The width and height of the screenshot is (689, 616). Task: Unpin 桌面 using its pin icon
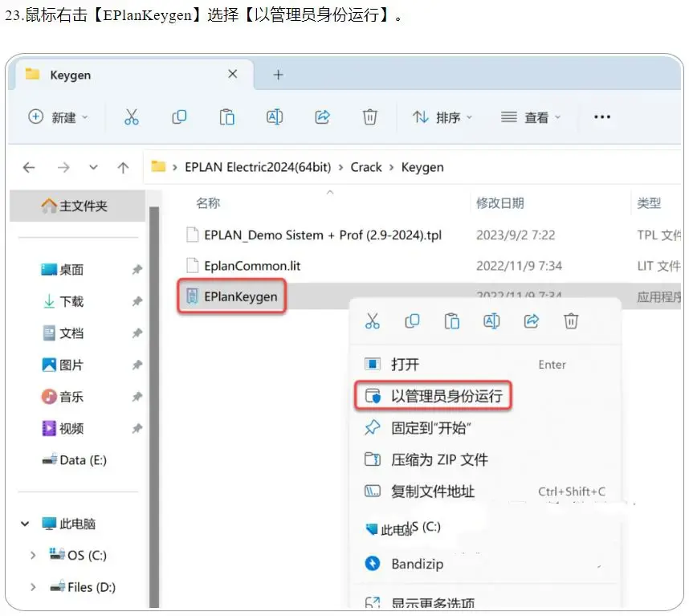pos(137,269)
